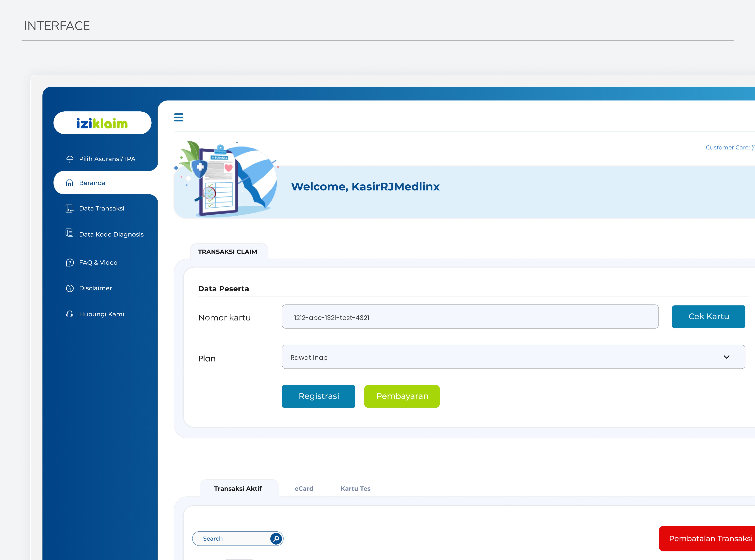This screenshot has width=755, height=560.
Task: Switch to the eCard tab
Action: [x=304, y=489]
